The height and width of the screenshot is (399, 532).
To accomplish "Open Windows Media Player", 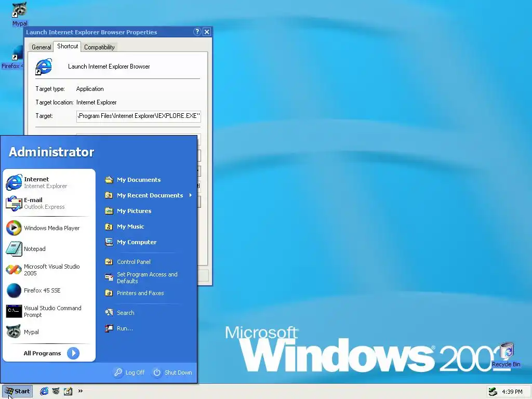I will [49, 228].
